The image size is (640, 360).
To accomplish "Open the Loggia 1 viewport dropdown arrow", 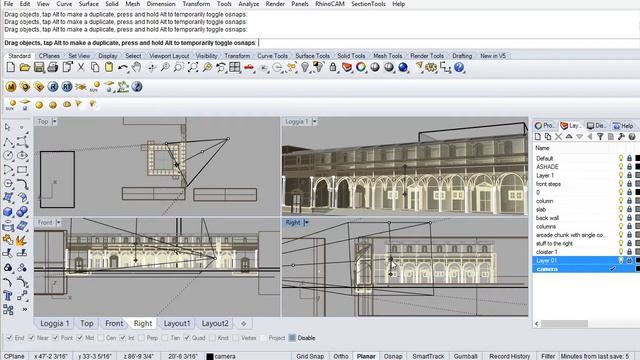I will pyautogui.click(x=315, y=121).
